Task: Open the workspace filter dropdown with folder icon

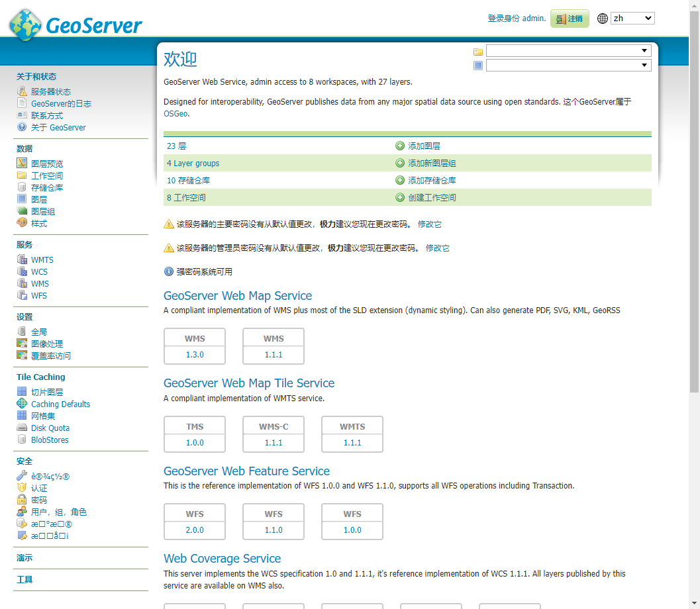Action: (x=568, y=51)
